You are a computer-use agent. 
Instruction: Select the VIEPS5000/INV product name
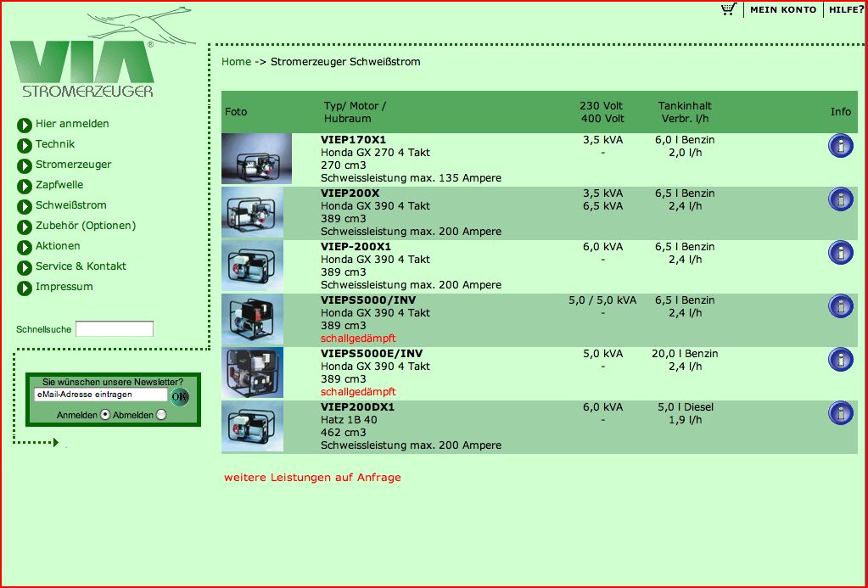tap(368, 300)
